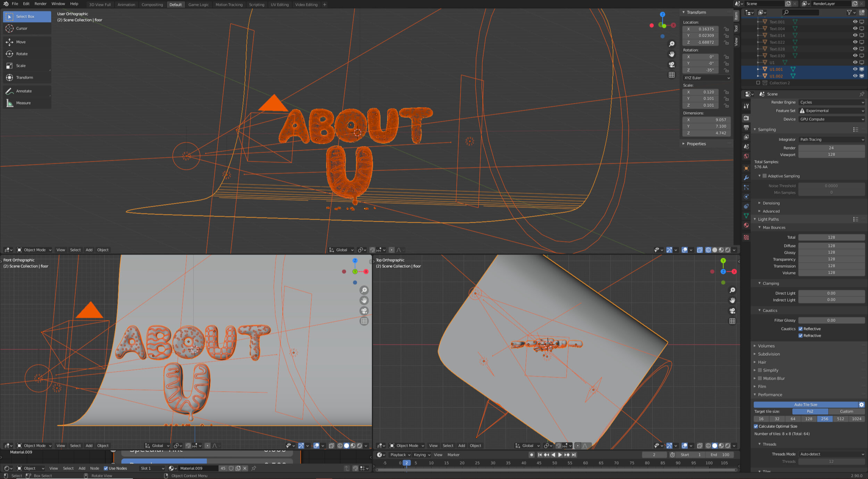The height and width of the screenshot is (479, 868).
Task: Expand the Film section
Action: pyautogui.click(x=762, y=386)
